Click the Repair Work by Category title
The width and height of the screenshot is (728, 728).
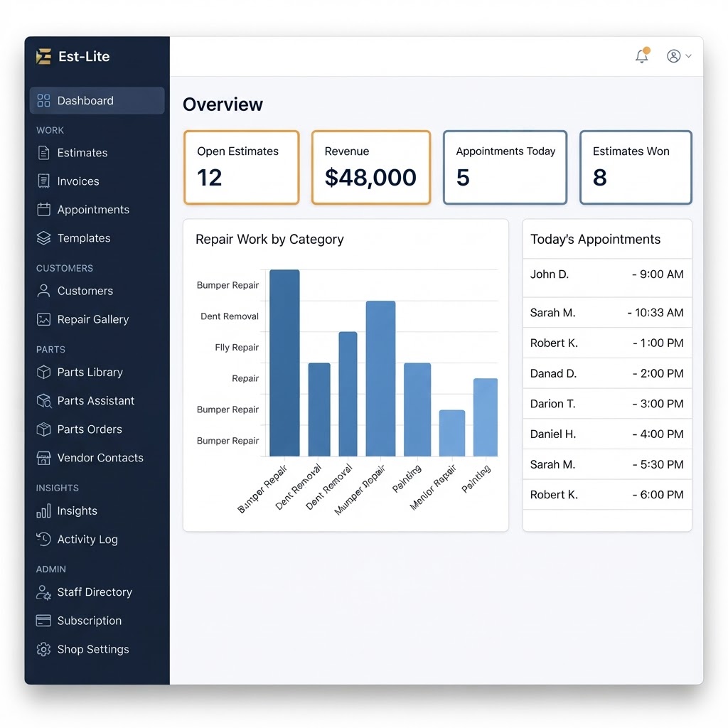pos(269,240)
